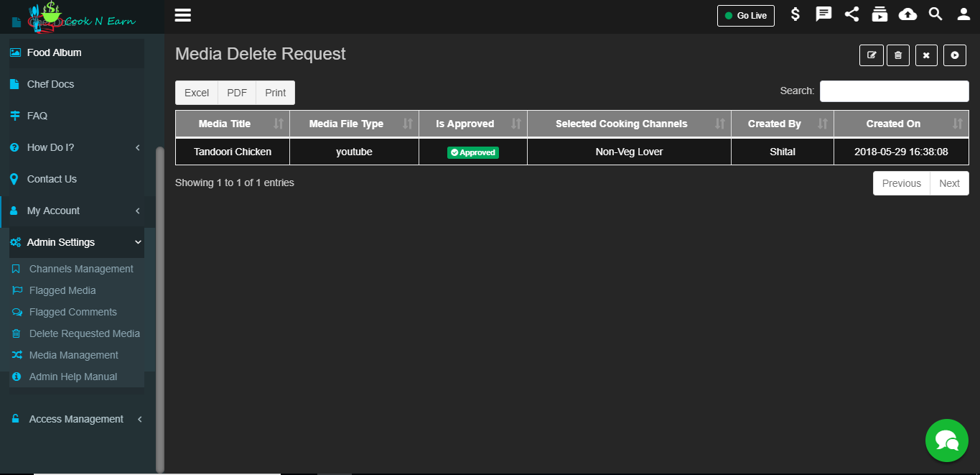Open the hamburger menu toggle
The image size is (980, 475).
(182, 15)
